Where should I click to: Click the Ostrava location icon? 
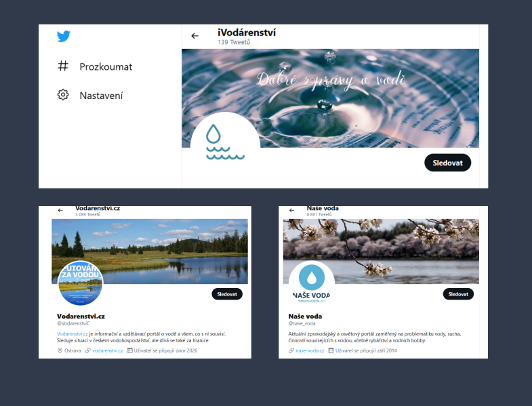60,350
